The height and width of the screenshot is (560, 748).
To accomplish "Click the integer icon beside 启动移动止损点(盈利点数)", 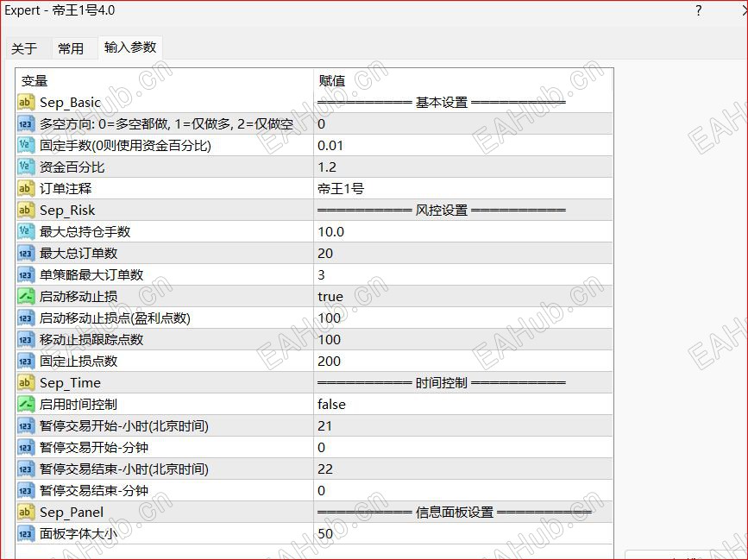I will pos(26,318).
